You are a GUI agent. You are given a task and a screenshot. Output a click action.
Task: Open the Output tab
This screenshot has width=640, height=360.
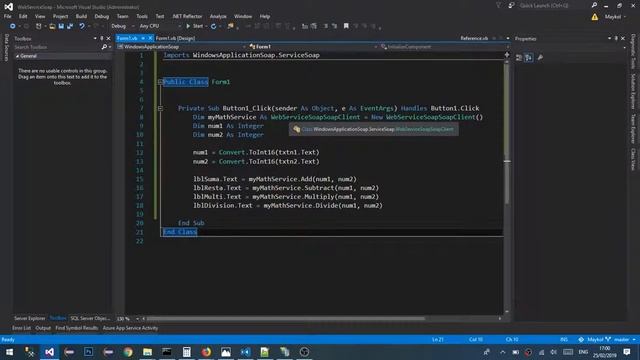coord(43,328)
